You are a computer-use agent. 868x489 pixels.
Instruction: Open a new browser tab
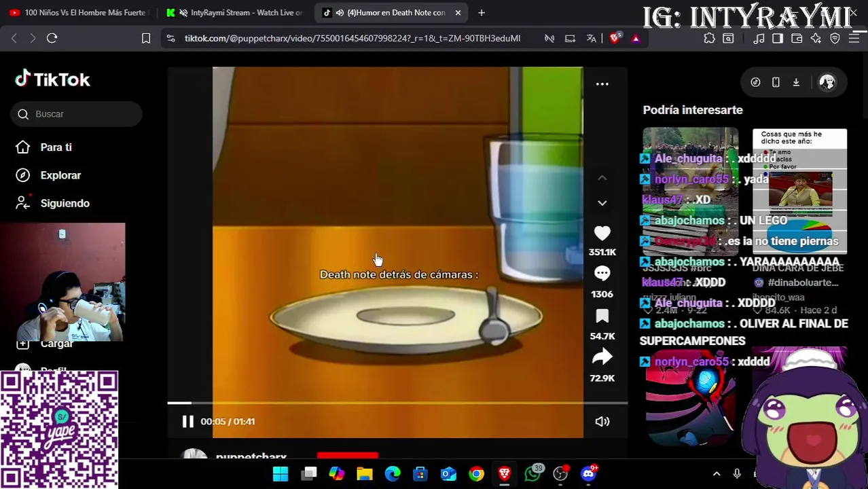(482, 12)
